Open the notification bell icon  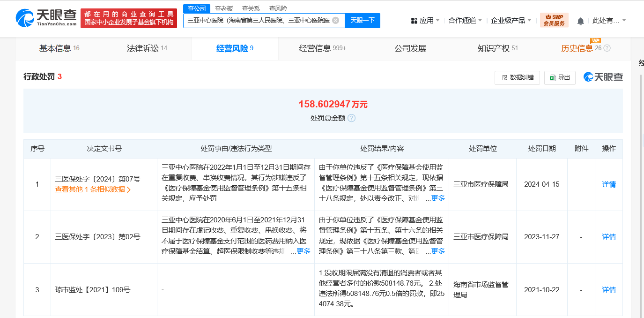[x=580, y=21]
